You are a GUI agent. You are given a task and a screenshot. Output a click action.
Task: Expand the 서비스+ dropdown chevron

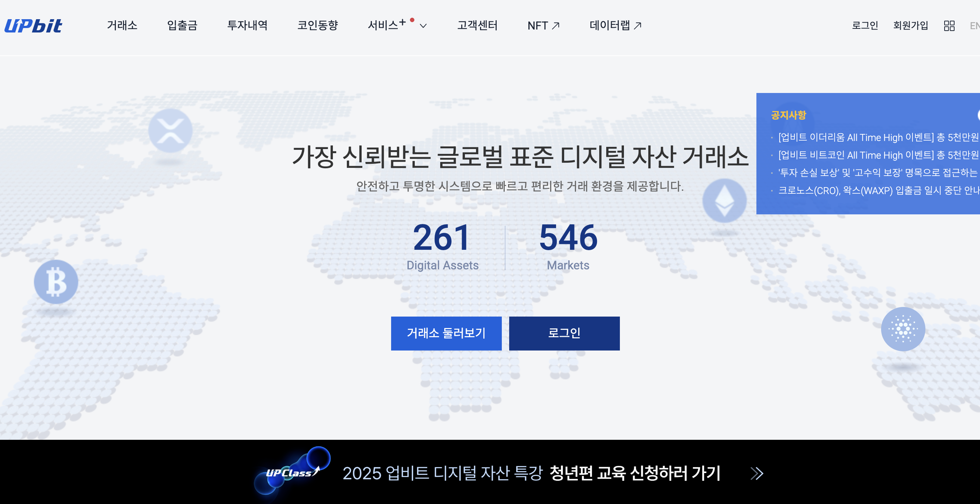coord(423,26)
